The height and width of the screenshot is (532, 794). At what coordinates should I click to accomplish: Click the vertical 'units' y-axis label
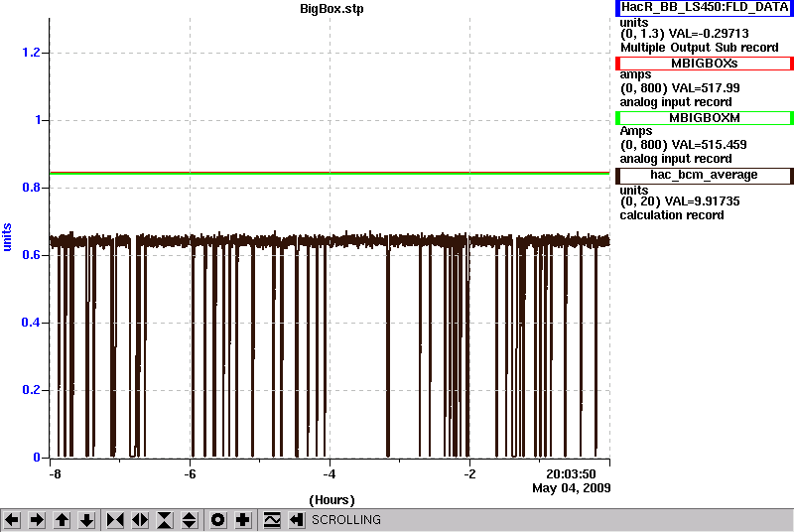tap(7, 237)
